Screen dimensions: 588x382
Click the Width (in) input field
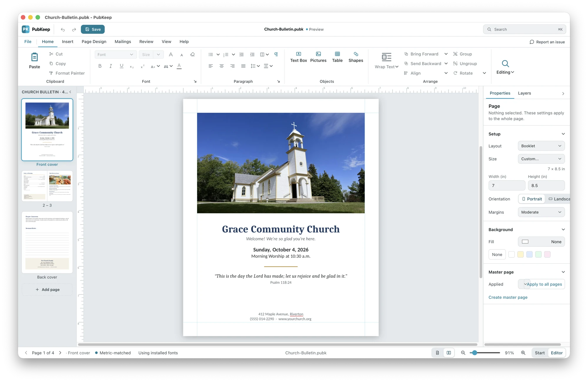507,186
